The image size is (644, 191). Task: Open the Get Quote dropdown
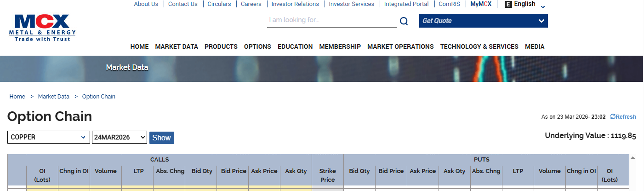483,21
